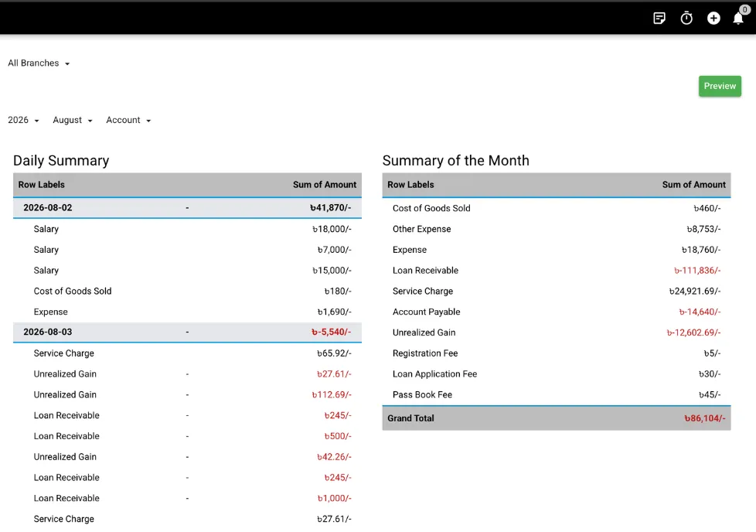Image resolution: width=756 pixels, height=532 pixels.
Task: Select the Grand Total ৳86,104/- amount
Action: pos(704,418)
